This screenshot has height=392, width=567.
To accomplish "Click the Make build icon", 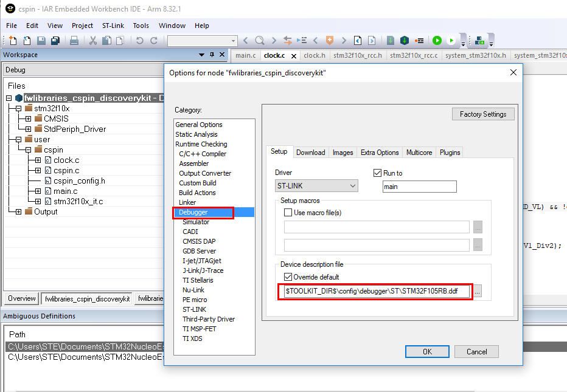I will coord(405,41).
